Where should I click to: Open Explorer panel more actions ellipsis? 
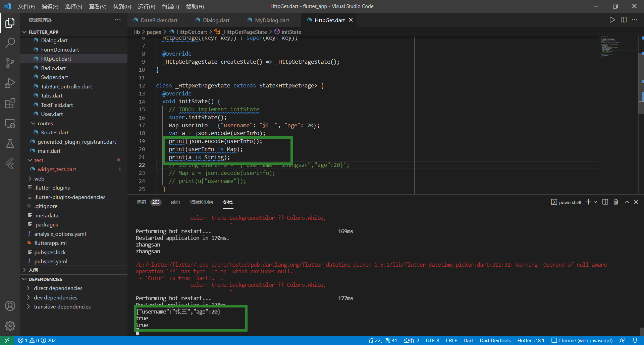118,20
